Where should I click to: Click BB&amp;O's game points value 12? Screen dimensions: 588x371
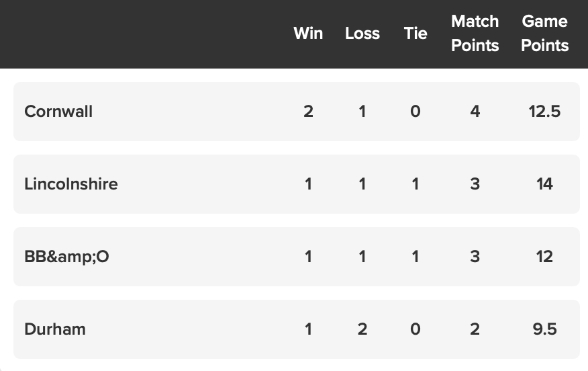coord(544,257)
